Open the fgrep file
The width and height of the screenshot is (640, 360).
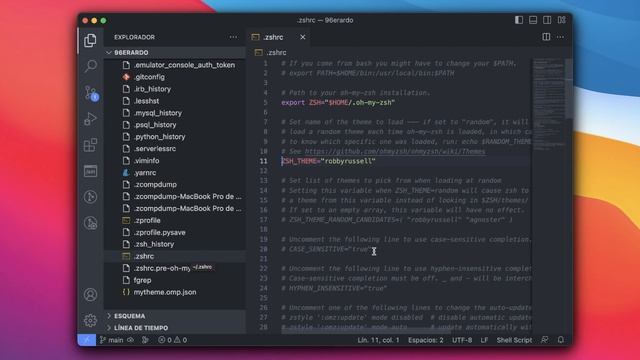[x=175, y=280]
